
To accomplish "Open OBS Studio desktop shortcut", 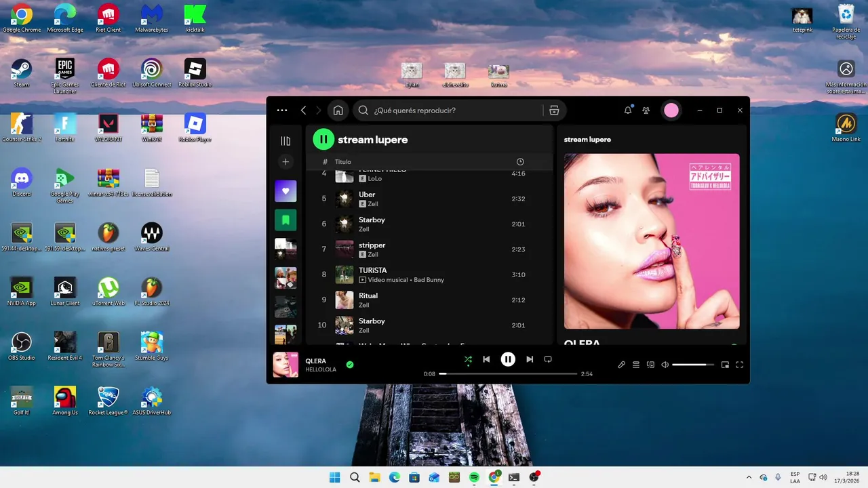I will [21, 347].
